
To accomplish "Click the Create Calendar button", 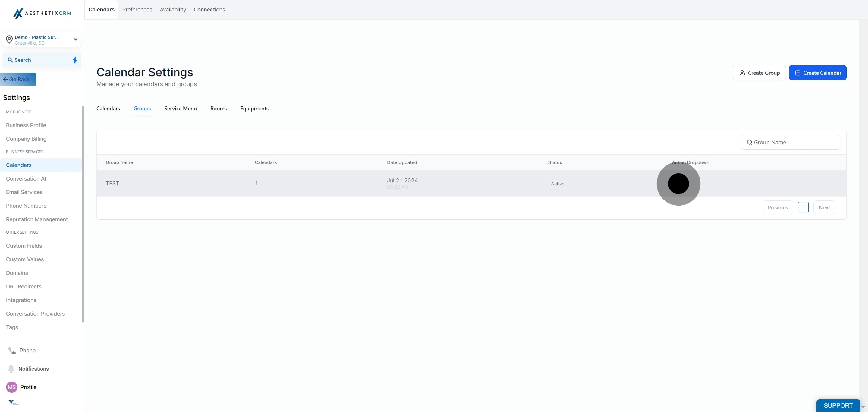I will click(817, 73).
